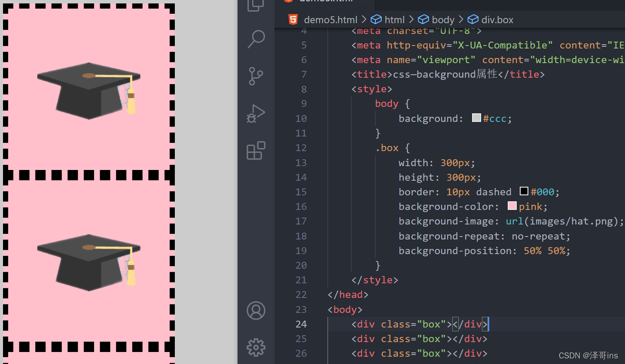The width and height of the screenshot is (625, 364).
Task: Click the background property name on line 10
Action: 428,118
